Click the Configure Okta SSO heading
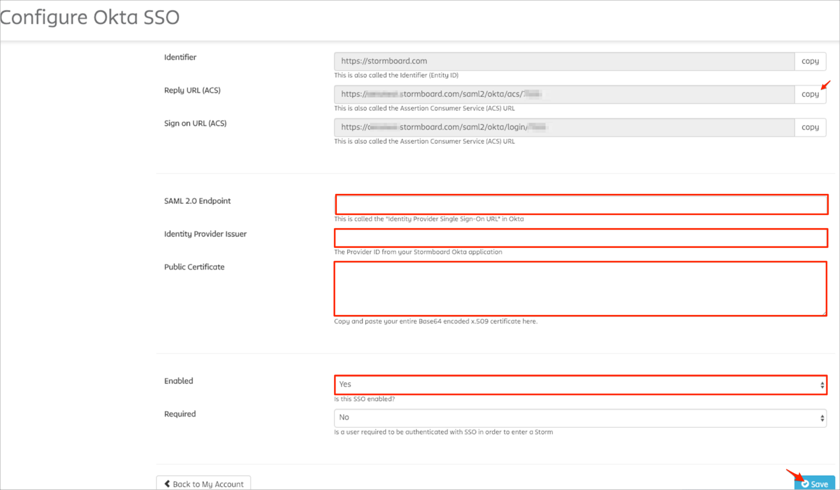Viewport: 840px width, 490px height. [x=90, y=18]
